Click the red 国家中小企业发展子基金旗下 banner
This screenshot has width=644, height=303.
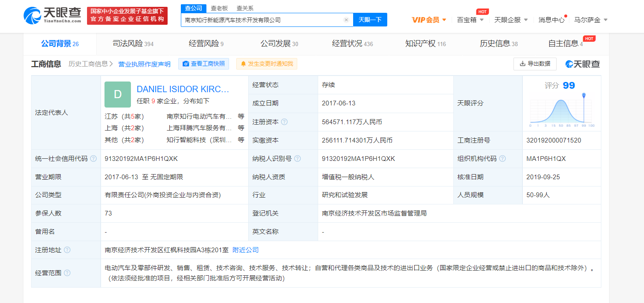coord(127,16)
